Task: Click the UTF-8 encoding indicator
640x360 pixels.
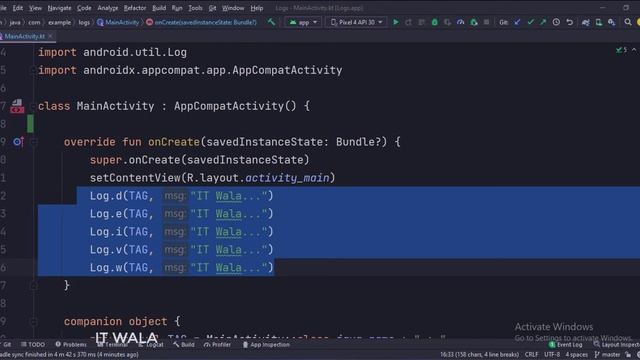Action: point(552,355)
